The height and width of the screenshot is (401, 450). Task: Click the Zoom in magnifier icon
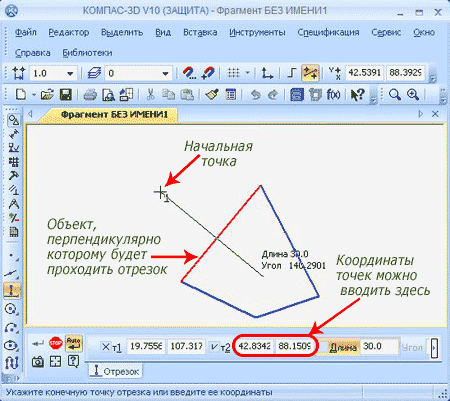(x=413, y=95)
